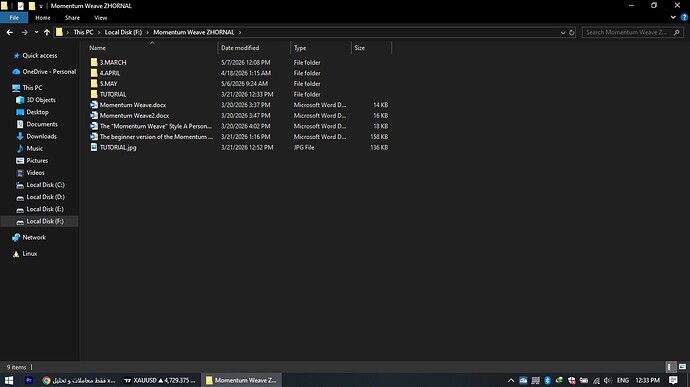Click This PC in the address bar
The height and width of the screenshot is (387, 690).
pos(83,32)
